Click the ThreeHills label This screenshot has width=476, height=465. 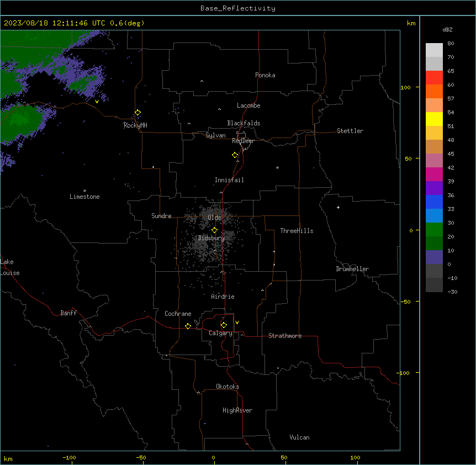297,231
